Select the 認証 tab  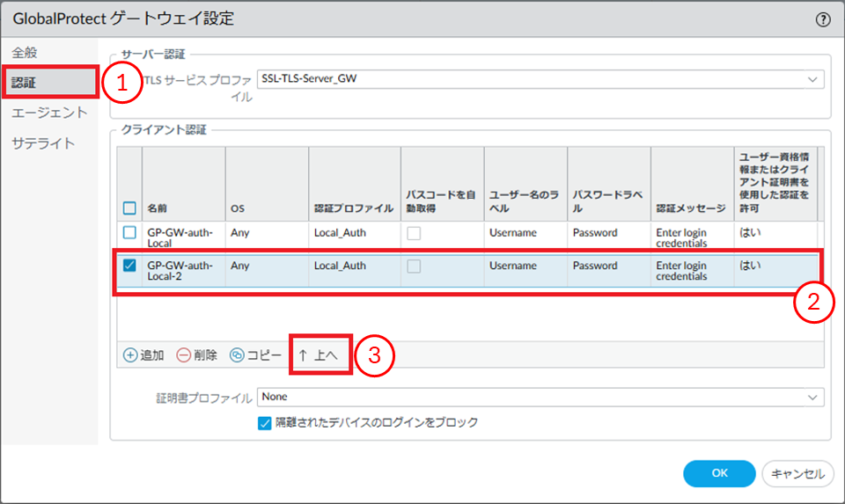(x=25, y=83)
